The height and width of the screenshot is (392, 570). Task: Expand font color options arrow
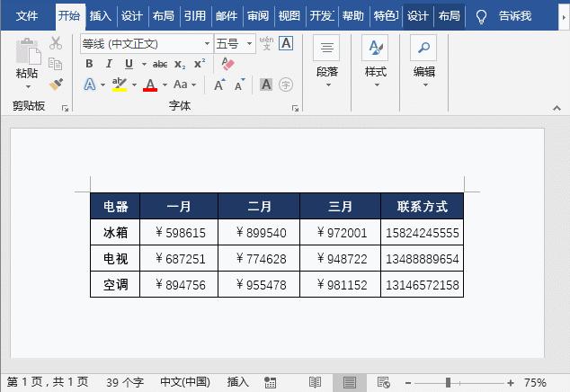point(165,85)
